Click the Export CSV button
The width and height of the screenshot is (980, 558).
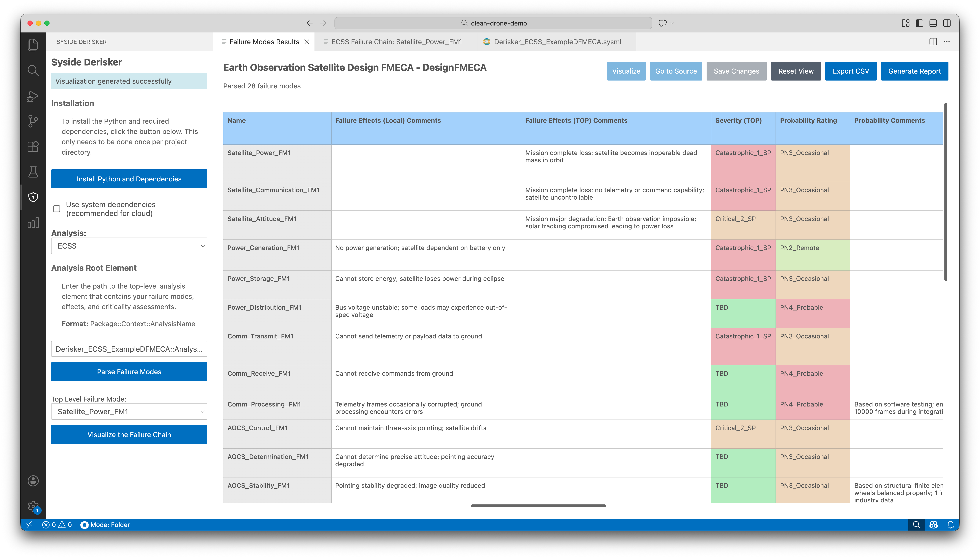tap(851, 71)
